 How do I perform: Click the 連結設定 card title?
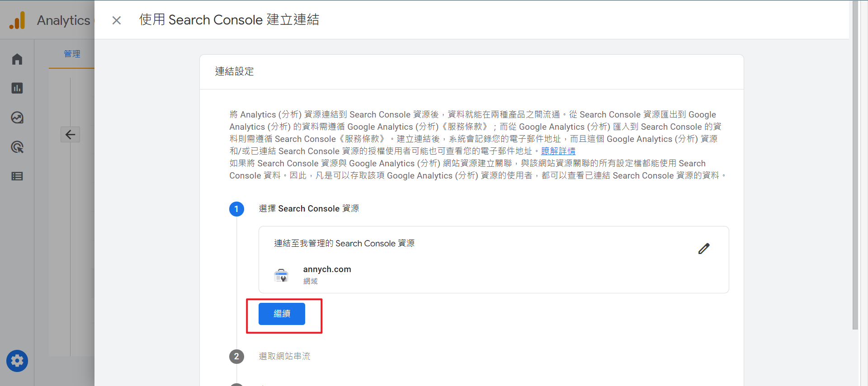click(x=234, y=71)
